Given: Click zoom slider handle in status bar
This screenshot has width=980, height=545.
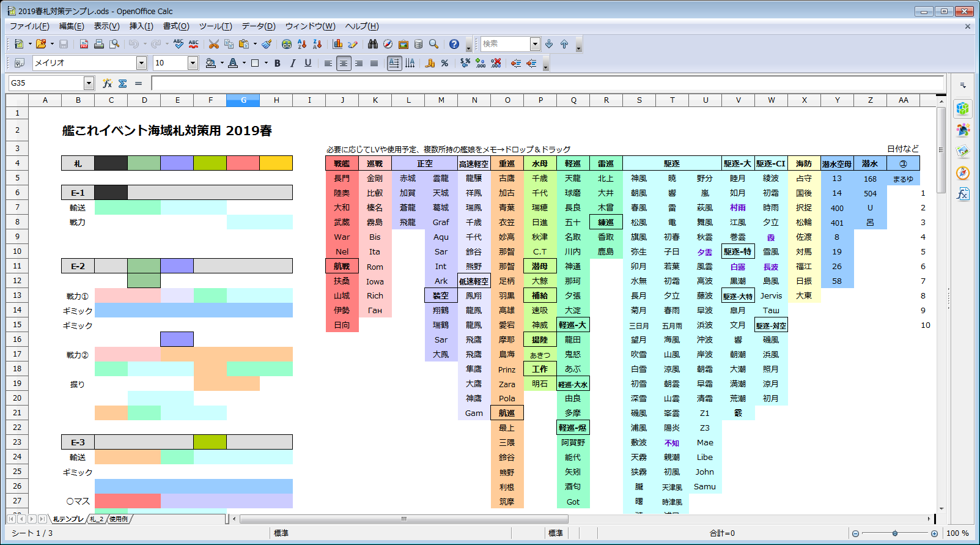Looking at the screenshot, I should click(895, 533).
